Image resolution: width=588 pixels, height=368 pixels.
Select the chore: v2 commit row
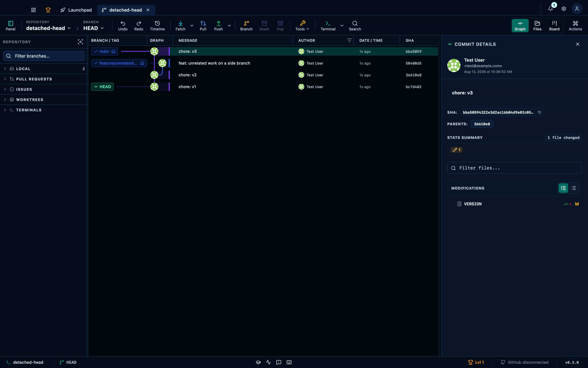[263, 75]
